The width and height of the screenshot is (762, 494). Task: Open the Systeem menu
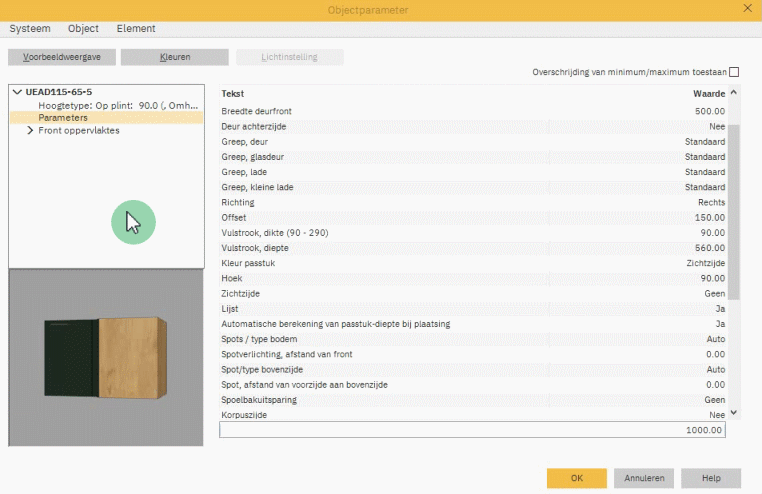[x=29, y=29]
